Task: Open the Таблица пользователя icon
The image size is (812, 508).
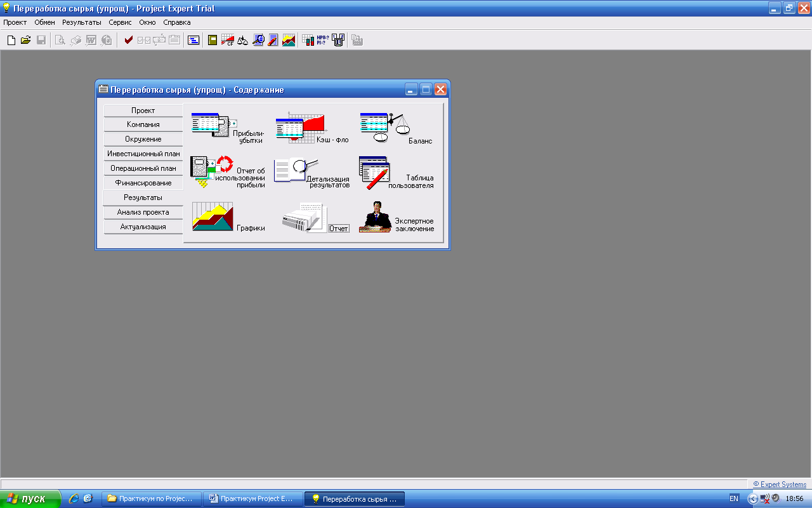Action: [396, 173]
